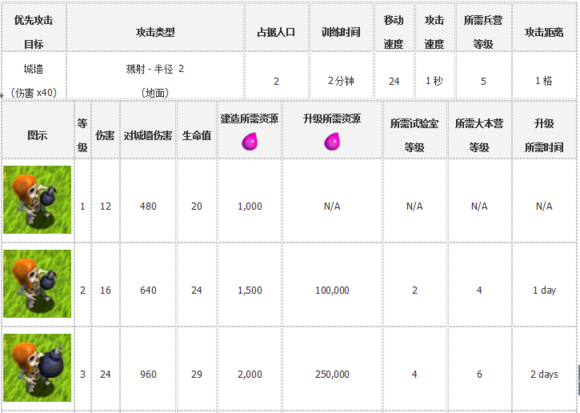
Task: Click the 图示 column header
Action: pyautogui.click(x=37, y=135)
